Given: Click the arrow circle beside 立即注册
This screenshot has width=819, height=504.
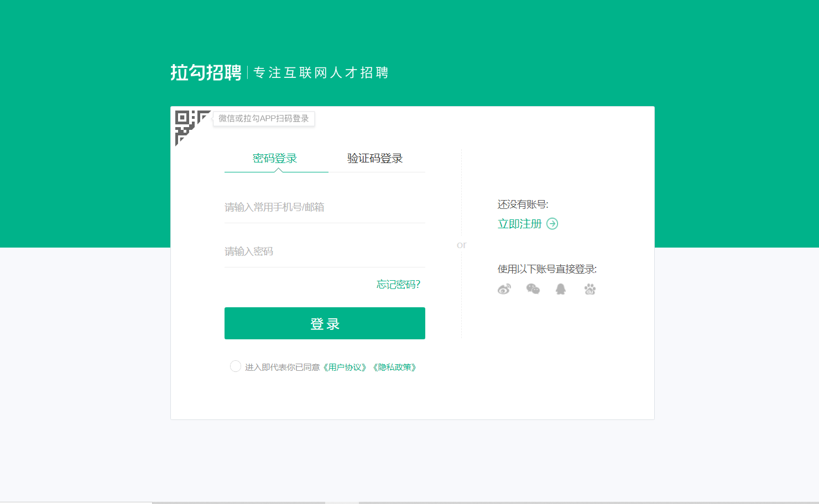Looking at the screenshot, I should pos(552,224).
